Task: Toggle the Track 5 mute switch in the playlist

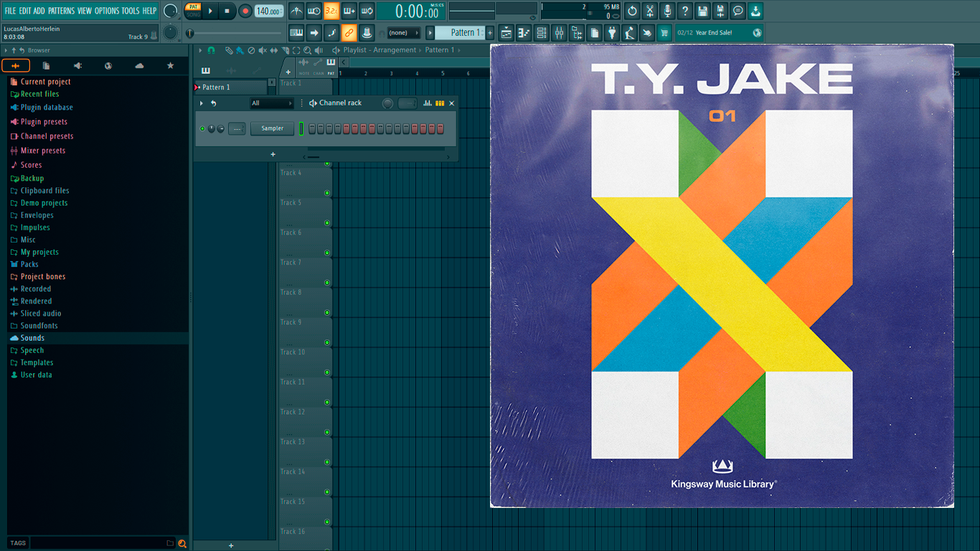Action: click(x=327, y=223)
